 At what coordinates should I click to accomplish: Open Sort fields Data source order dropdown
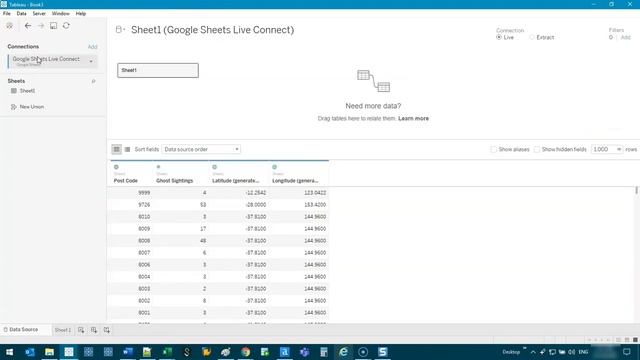[201, 149]
